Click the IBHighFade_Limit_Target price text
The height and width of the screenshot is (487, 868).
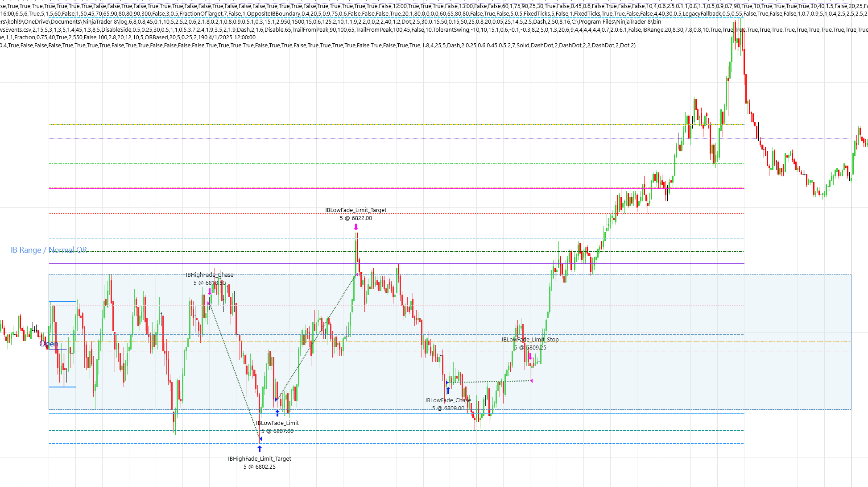[x=259, y=467]
